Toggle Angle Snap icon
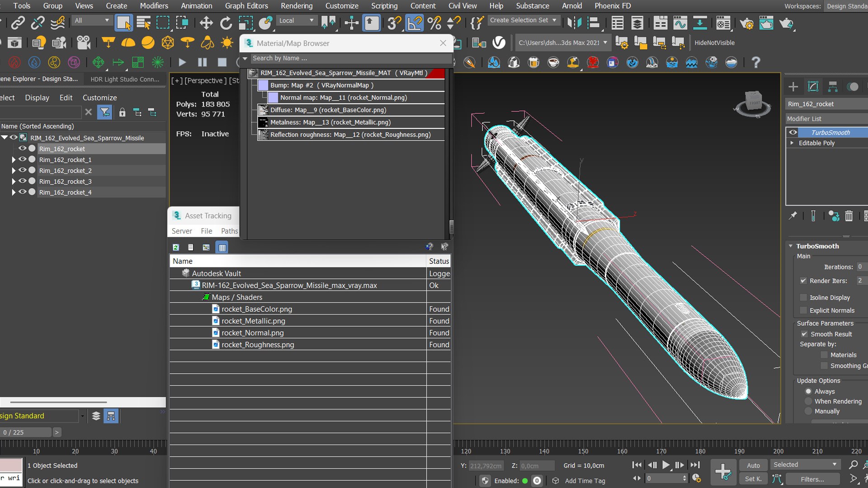The width and height of the screenshot is (868, 488). 415,23
